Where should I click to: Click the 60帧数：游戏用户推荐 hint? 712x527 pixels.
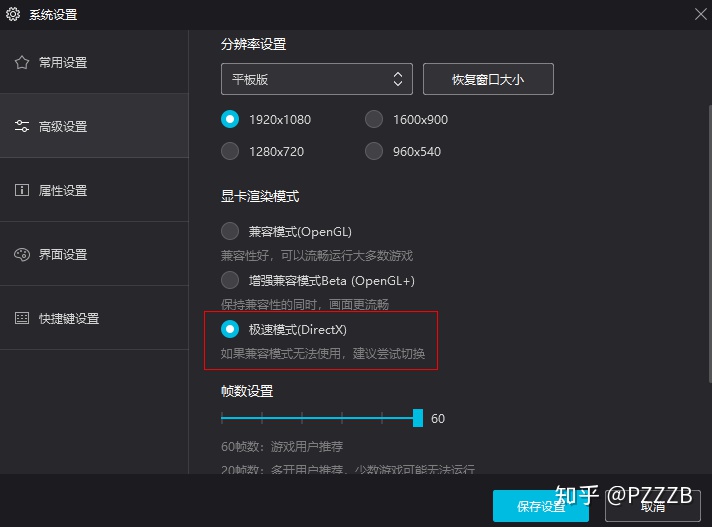282,447
